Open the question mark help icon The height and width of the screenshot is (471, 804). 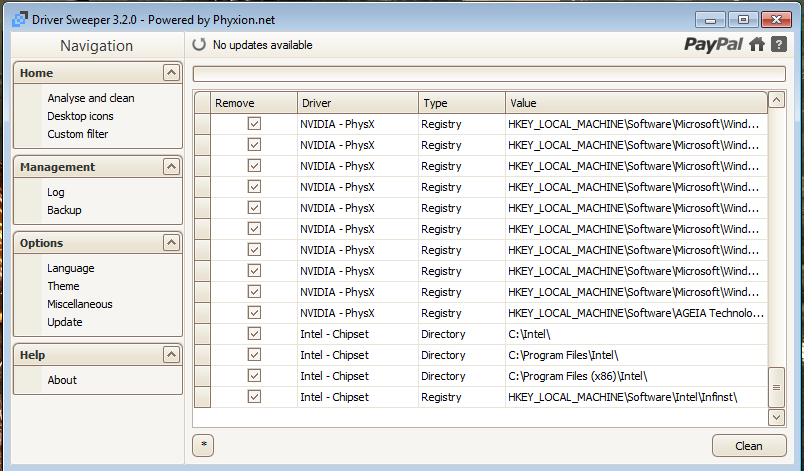(778, 45)
